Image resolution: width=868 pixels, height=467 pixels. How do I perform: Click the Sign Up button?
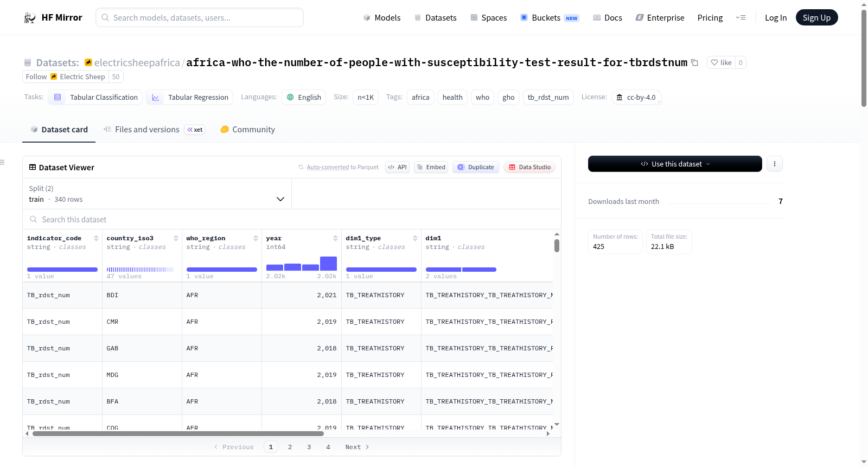click(816, 18)
